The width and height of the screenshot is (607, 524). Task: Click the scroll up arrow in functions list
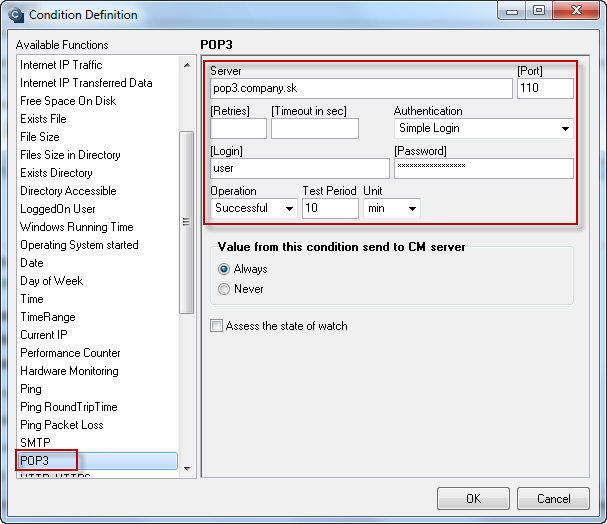(x=187, y=65)
